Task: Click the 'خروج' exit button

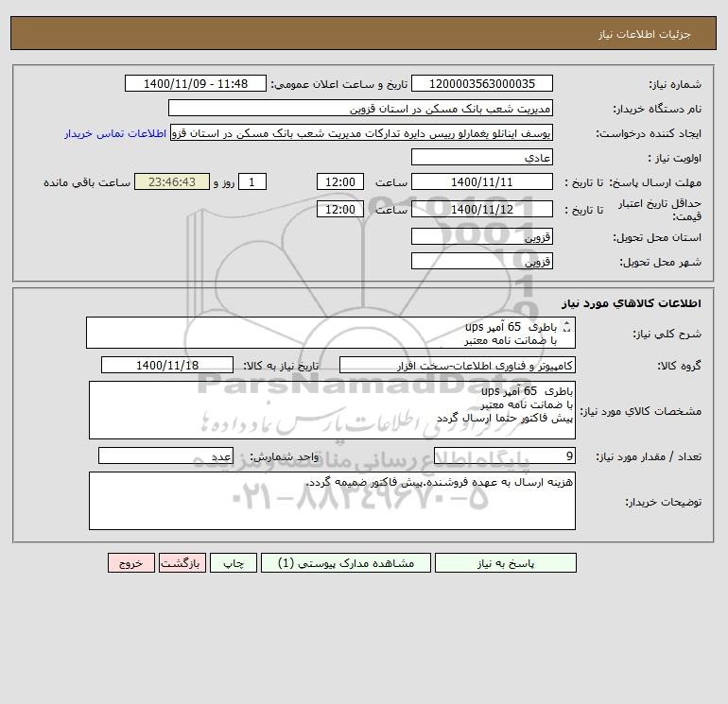Action: [130, 563]
